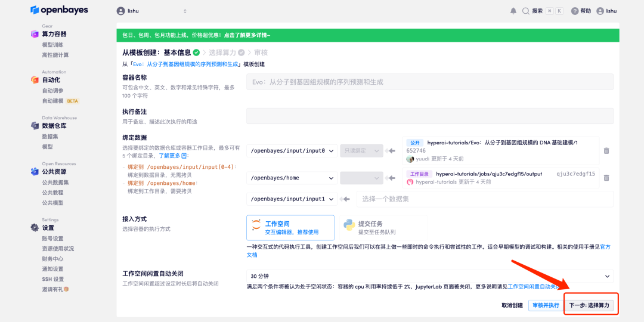Click 下一步: 选择算力 button
644x322 pixels.
[x=589, y=305]
